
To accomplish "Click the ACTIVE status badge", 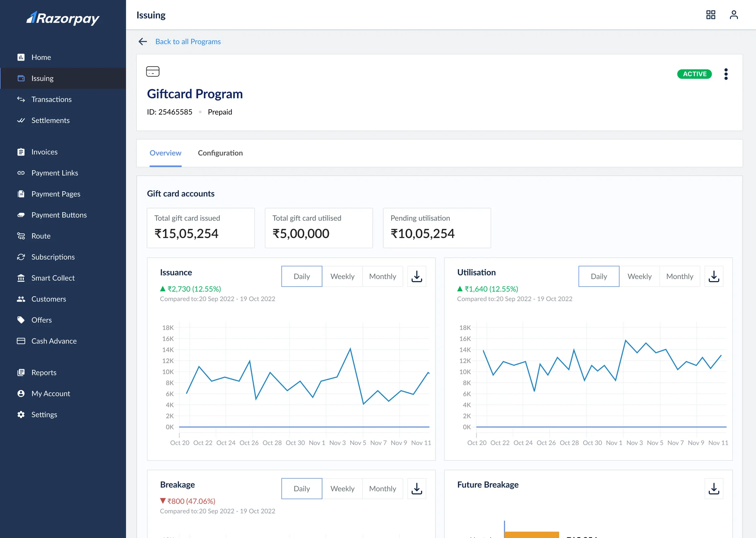I will coord(694,74).
